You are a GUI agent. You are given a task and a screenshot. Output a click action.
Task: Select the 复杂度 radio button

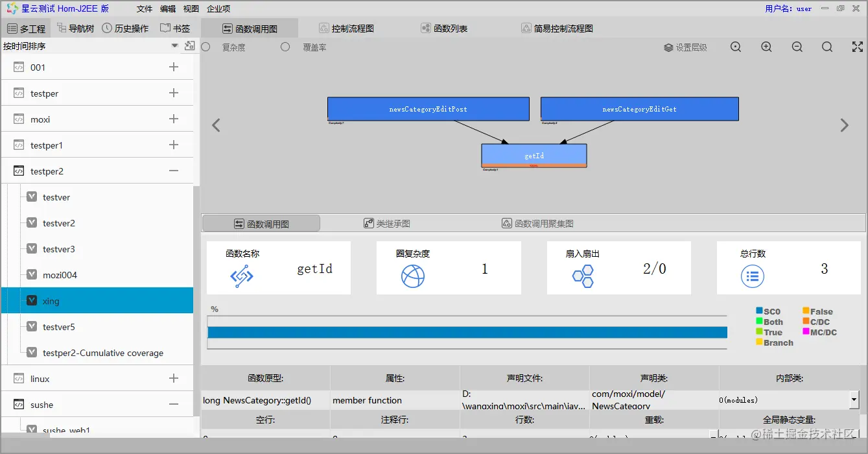[x=205, y=47]
